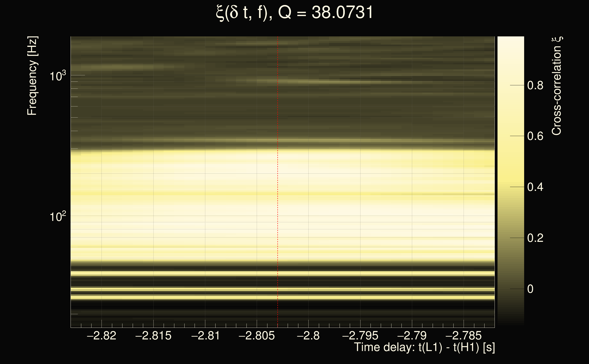The width and height of the screenshot is (589, 364).
Task: Click the −2.82 time axis tick label
Action: [101, 336]
